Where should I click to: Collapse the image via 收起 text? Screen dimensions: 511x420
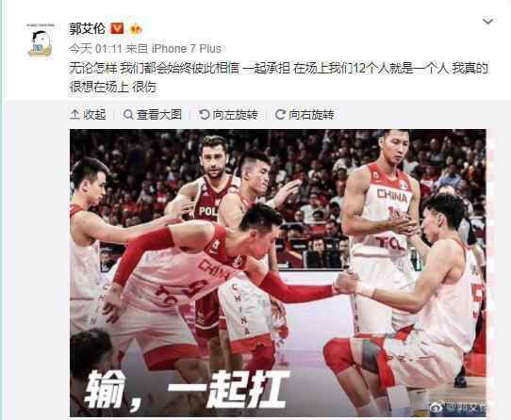(x=95, y=114)
